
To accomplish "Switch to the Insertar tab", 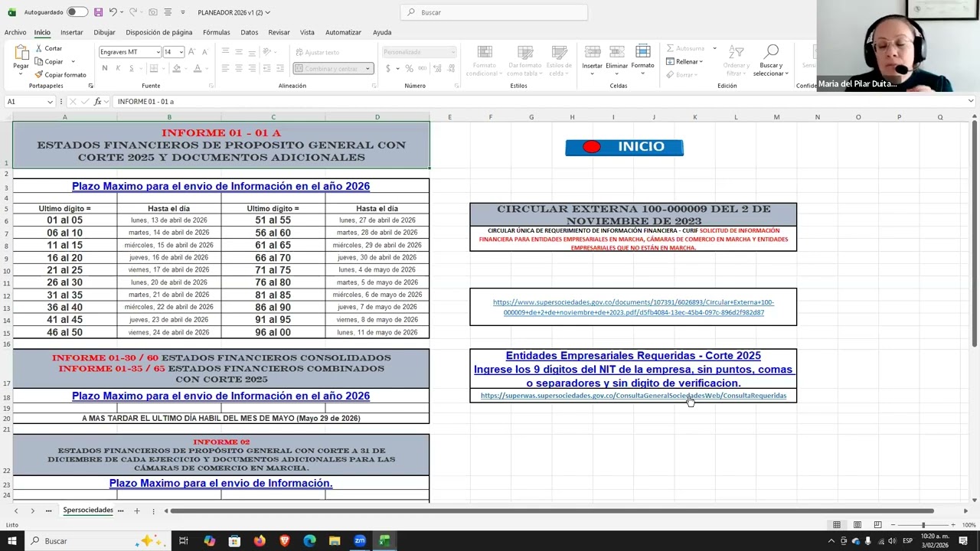I will (72, 32).
